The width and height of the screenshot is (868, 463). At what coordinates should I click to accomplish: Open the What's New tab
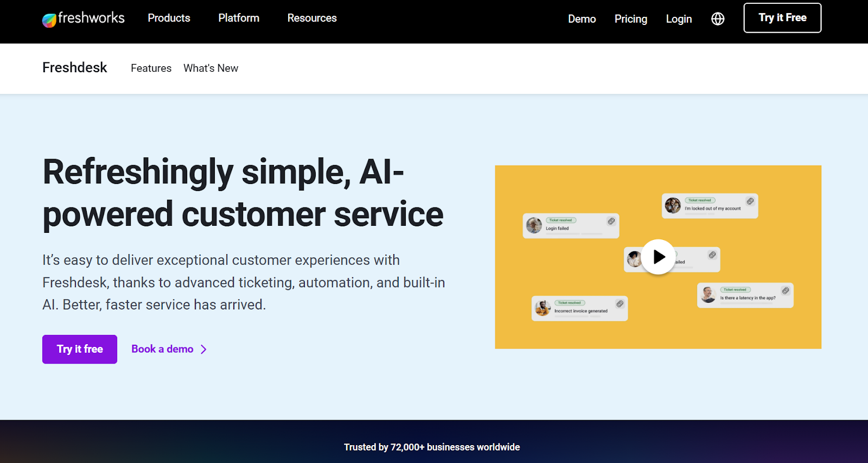pos(210,68)
